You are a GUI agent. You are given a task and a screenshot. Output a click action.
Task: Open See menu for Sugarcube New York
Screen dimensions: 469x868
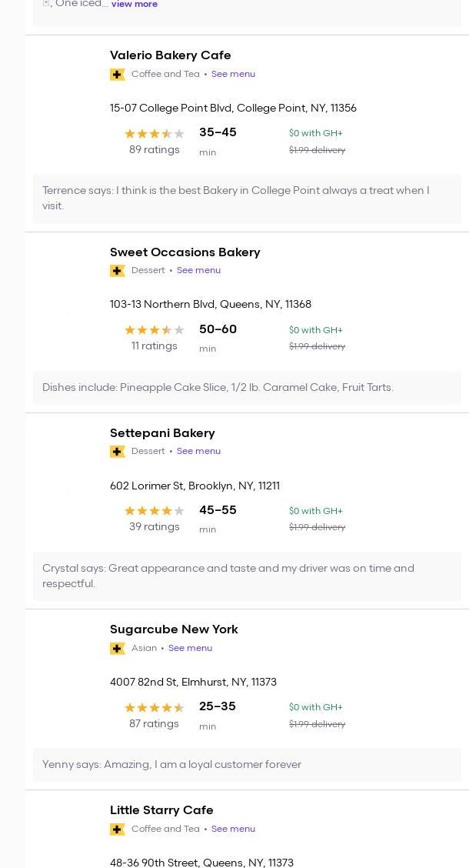pos(190,649)
